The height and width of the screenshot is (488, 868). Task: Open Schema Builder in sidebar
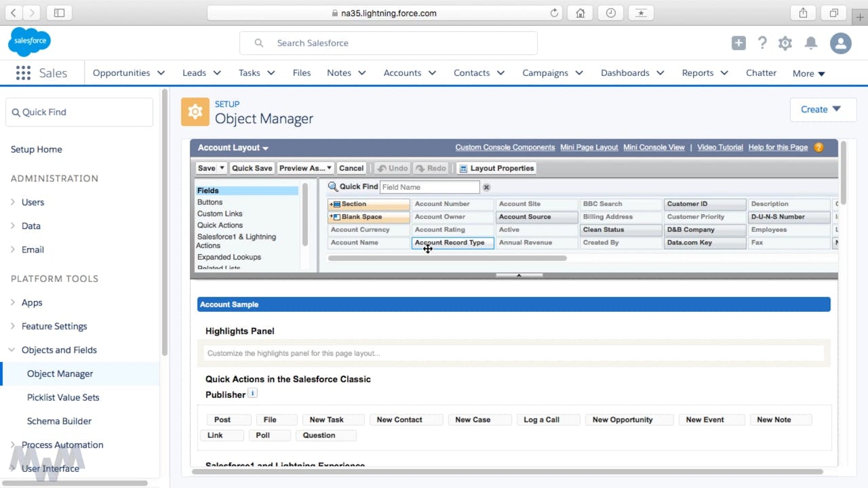click(x=59, y=421)
